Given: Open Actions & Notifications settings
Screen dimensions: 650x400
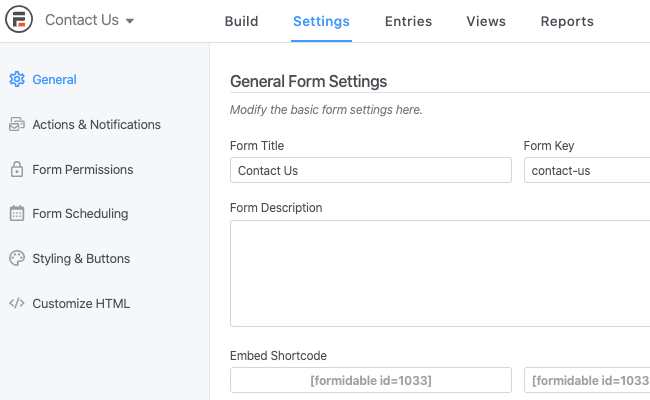Looking at the screenshot, I should pyautogui.click(x=96, y=125).
